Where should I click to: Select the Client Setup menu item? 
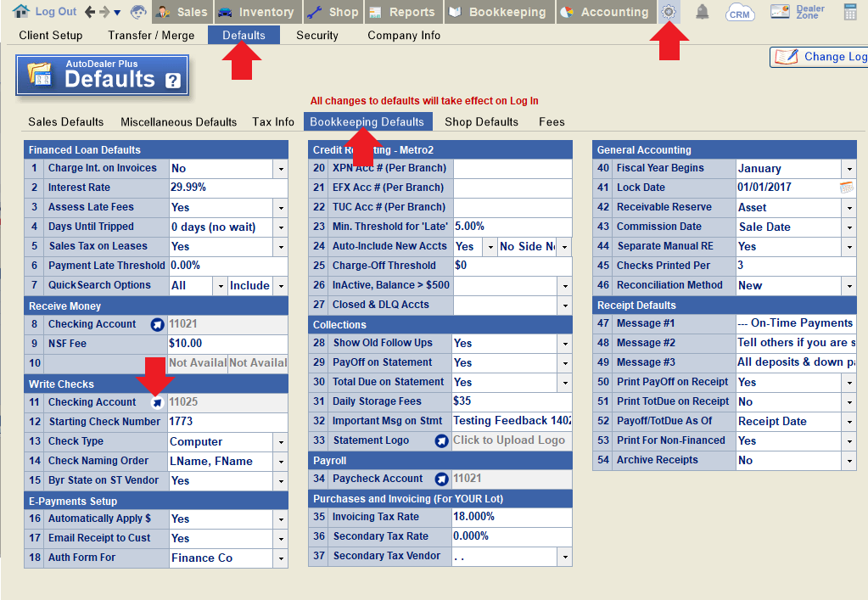(x=50, y=36)
